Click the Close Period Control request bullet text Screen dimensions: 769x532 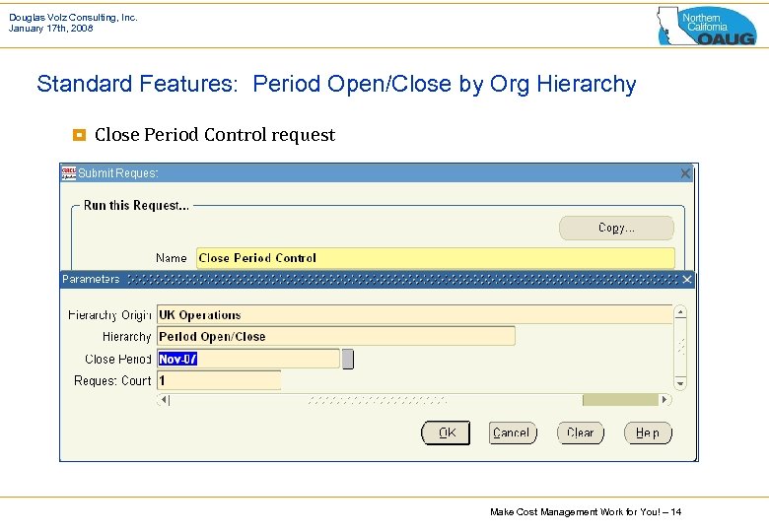point(215,135)
